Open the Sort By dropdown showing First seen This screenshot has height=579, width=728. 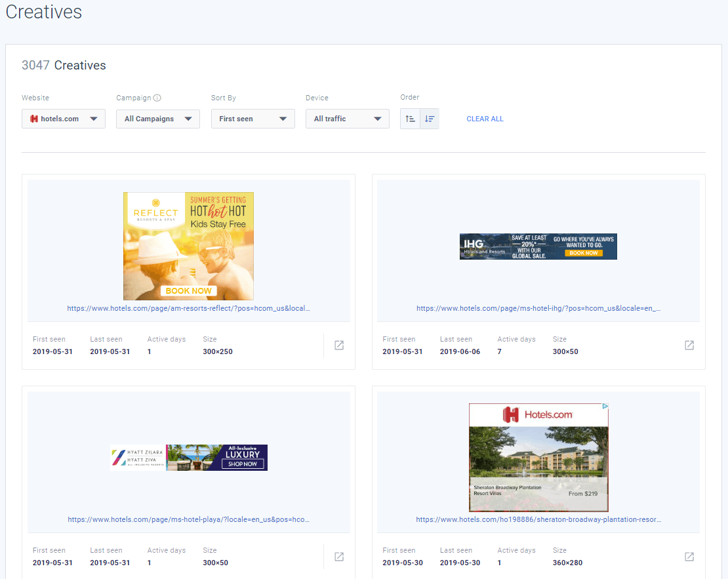click(253, 119)
